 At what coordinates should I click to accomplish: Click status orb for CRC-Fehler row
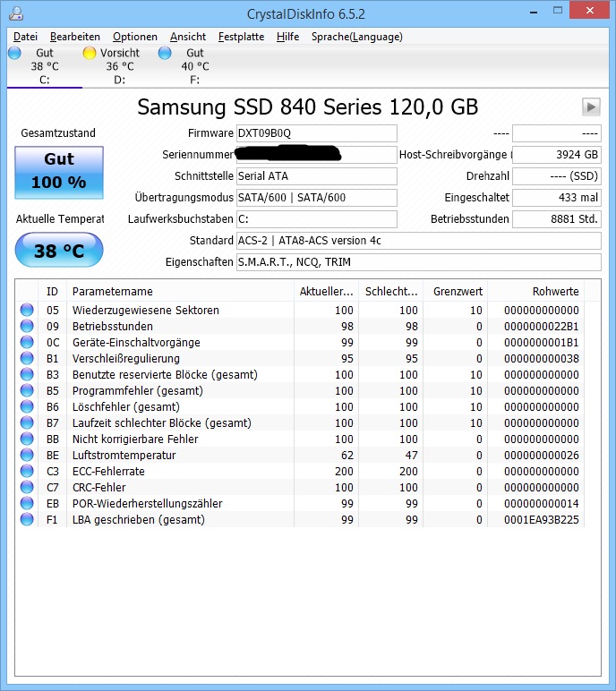click(x=27, y=487)
